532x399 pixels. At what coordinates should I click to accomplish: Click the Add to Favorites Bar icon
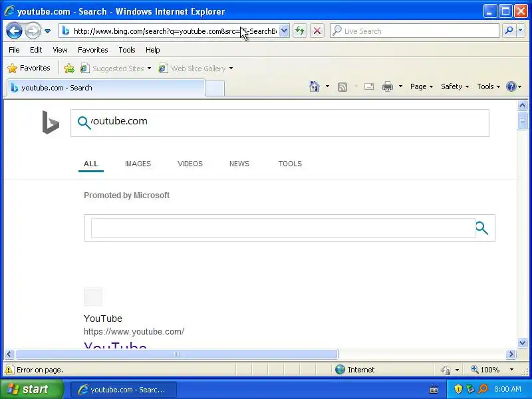[x=69, y=68]
